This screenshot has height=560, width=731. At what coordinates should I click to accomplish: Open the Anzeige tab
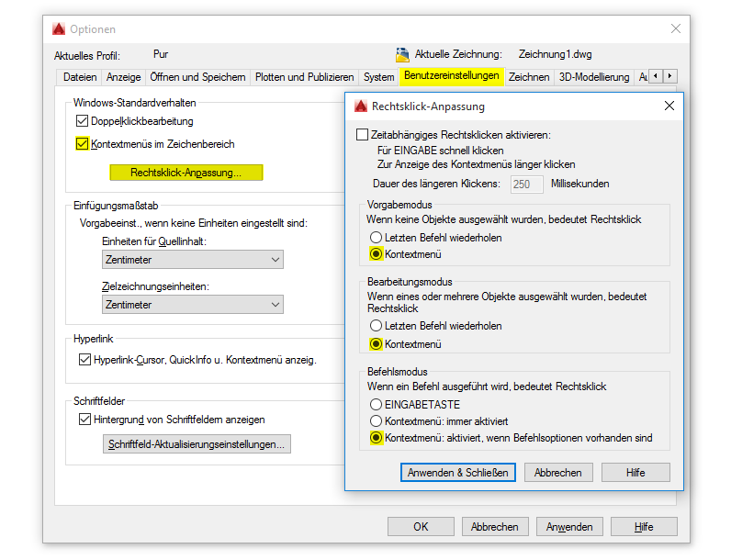click(x=123, y=77)
